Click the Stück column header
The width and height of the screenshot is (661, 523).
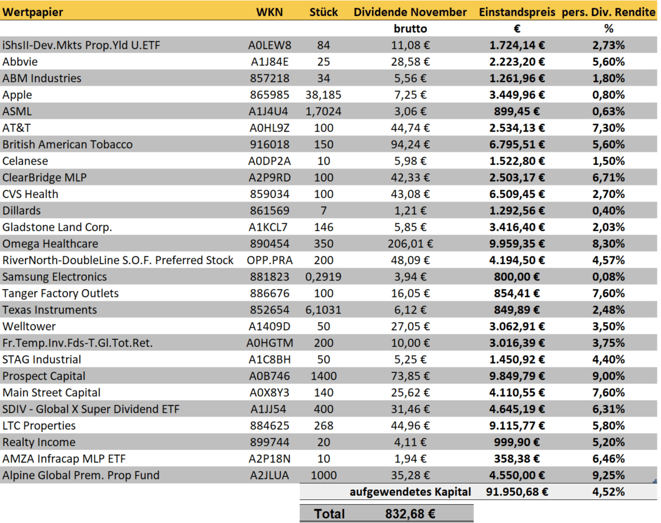(323, 12)
